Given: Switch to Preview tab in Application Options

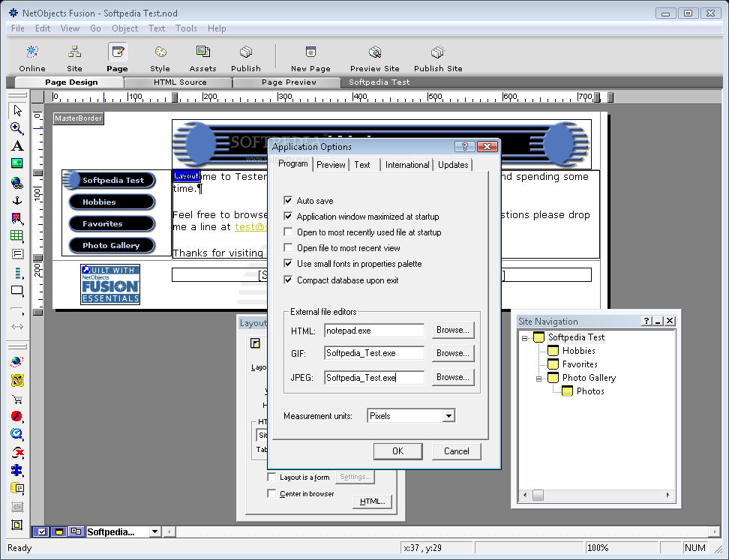Looking at the screenshot, I should [x=331, y=165].
